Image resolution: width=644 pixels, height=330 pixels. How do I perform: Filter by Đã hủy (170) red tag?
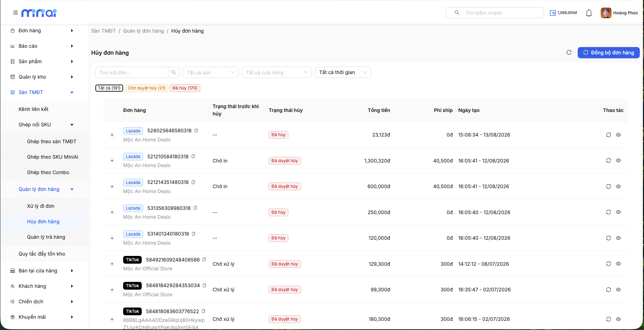click(185, 88)
